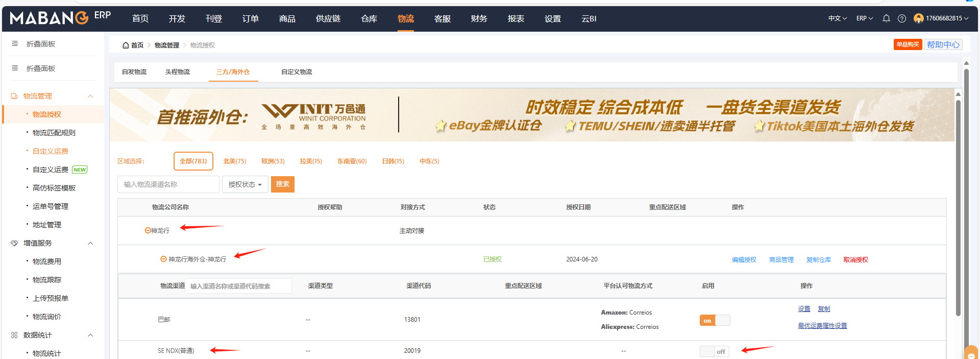
Task: Open the 授权状态 dropdown
Action: pyautogui.click(x=245, y=184)
